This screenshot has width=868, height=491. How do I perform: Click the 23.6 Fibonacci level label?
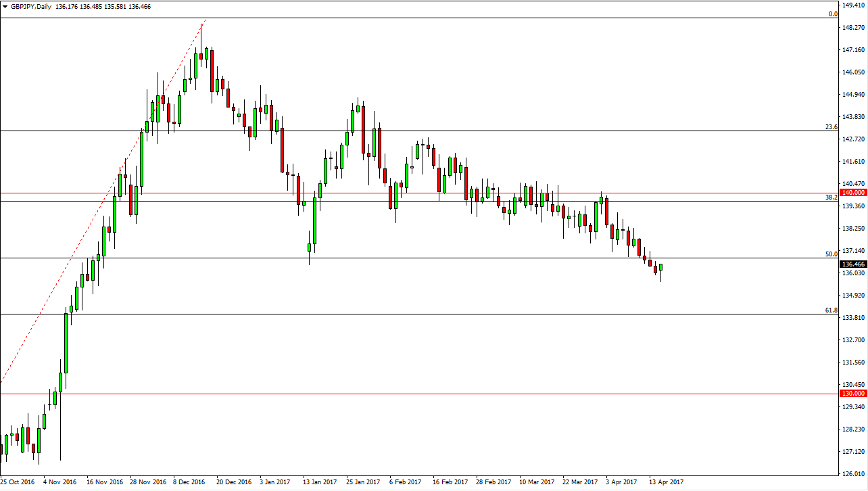coord(831,126)
